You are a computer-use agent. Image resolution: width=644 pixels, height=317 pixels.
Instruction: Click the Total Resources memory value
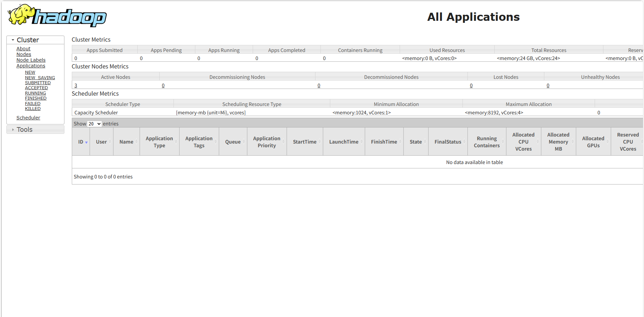tap(528, 58)
